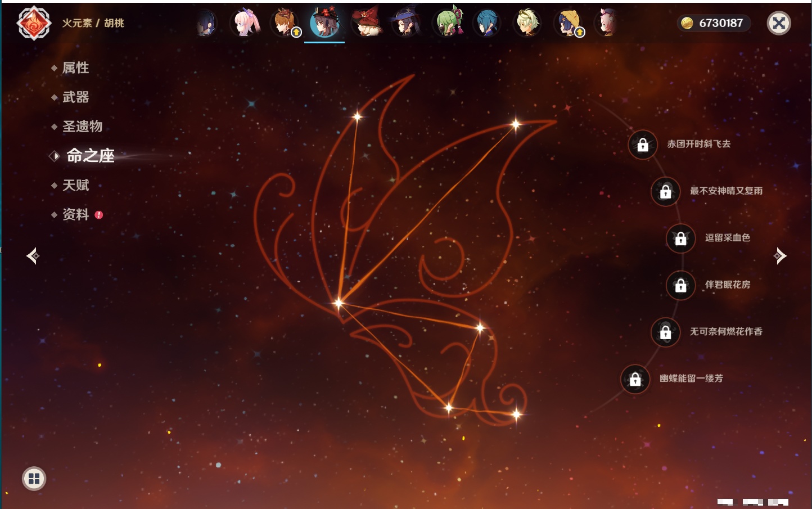812x509 pixels.
Task: Open the 资料 profile tab
Action: 75,214
